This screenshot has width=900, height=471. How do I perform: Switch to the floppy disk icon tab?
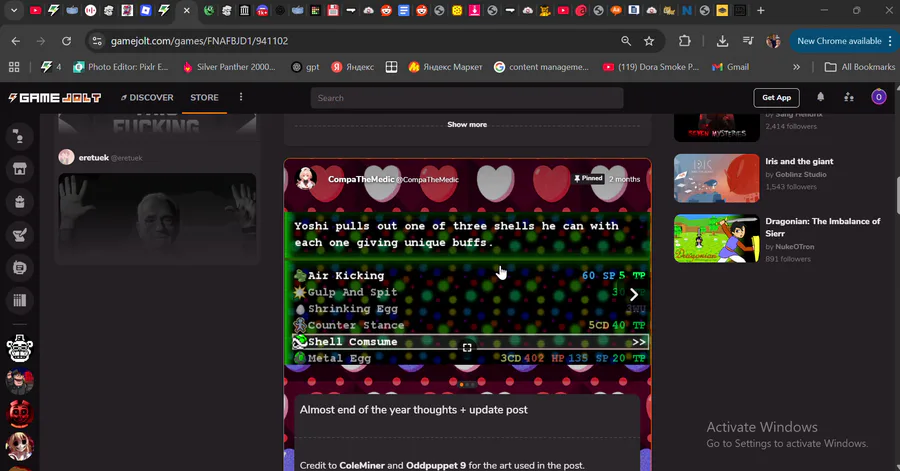coord(333,10)
